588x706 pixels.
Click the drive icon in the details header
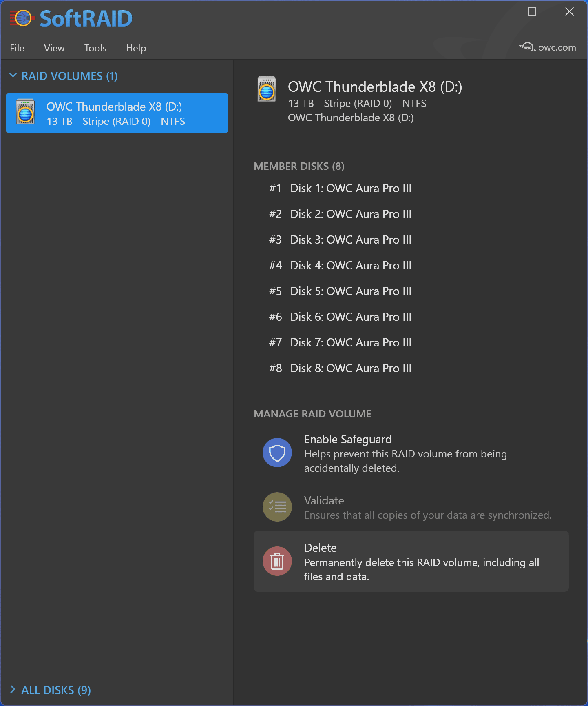click(x=267, y=89)
